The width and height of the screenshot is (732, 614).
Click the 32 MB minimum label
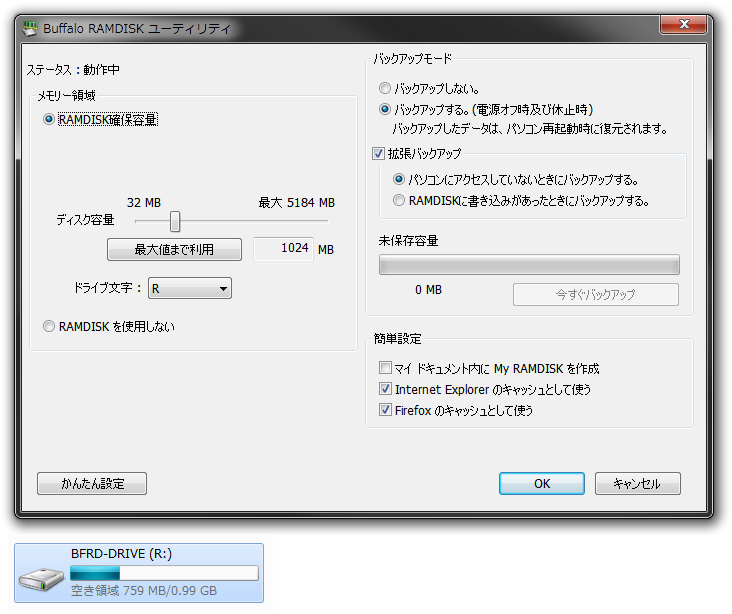coord(144,203)
